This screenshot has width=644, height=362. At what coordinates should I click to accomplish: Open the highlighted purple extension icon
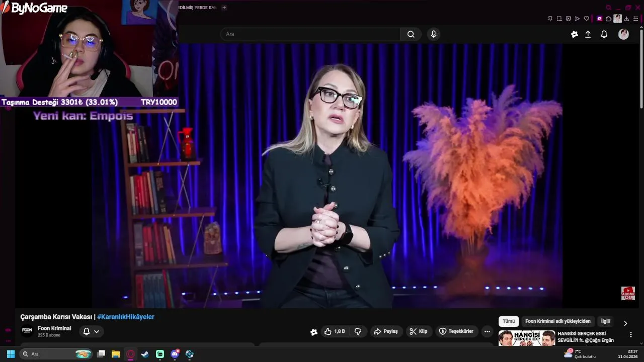tap(599, 19)
